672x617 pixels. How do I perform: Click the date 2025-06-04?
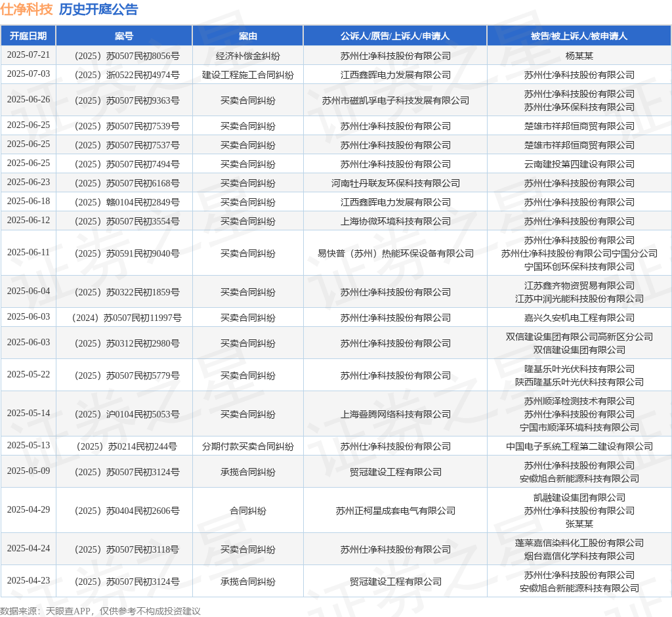coord(28,291)
